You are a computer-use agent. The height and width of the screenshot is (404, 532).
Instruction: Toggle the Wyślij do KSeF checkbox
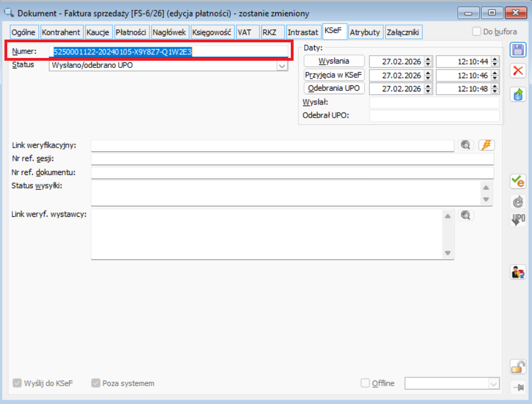[x=17, y=383]
